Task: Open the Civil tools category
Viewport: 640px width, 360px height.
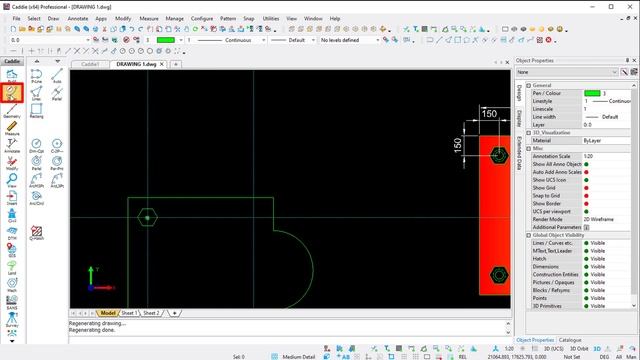Action: pos(12,215)
